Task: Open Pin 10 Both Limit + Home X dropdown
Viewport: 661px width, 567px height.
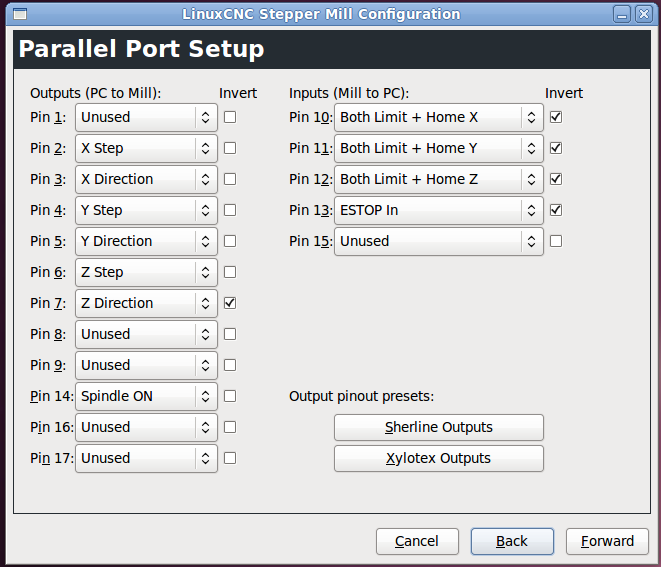Action: pos(439,117)
